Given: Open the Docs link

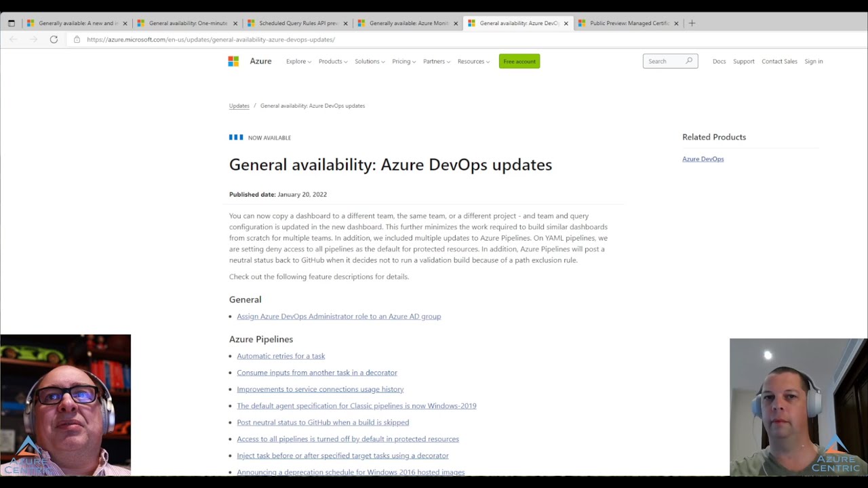Looking at the screenshot, I should (719, 61).
